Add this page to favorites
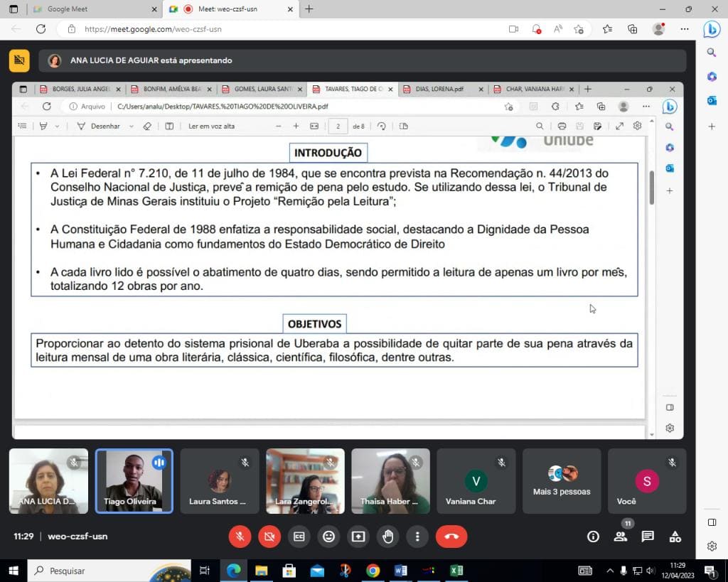728x582 pixels. pos(579,29)
